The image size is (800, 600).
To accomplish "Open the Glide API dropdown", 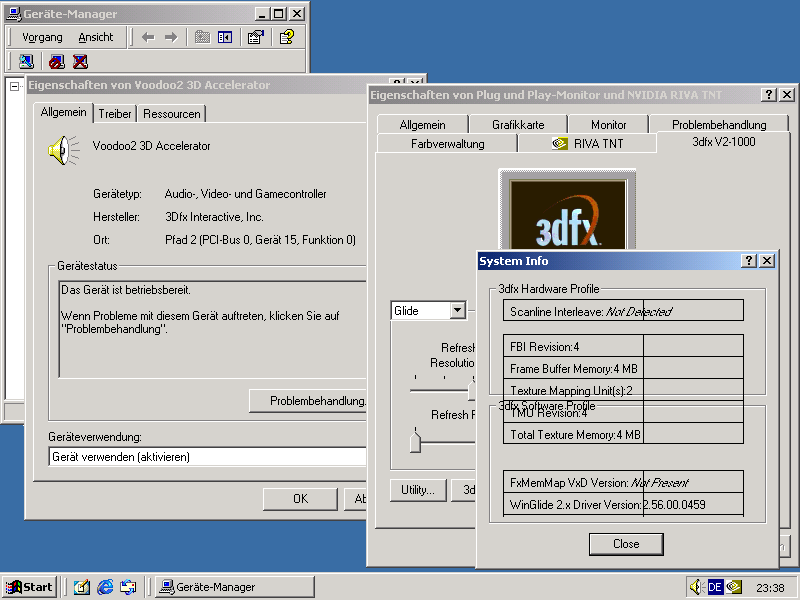I will 458,311.
